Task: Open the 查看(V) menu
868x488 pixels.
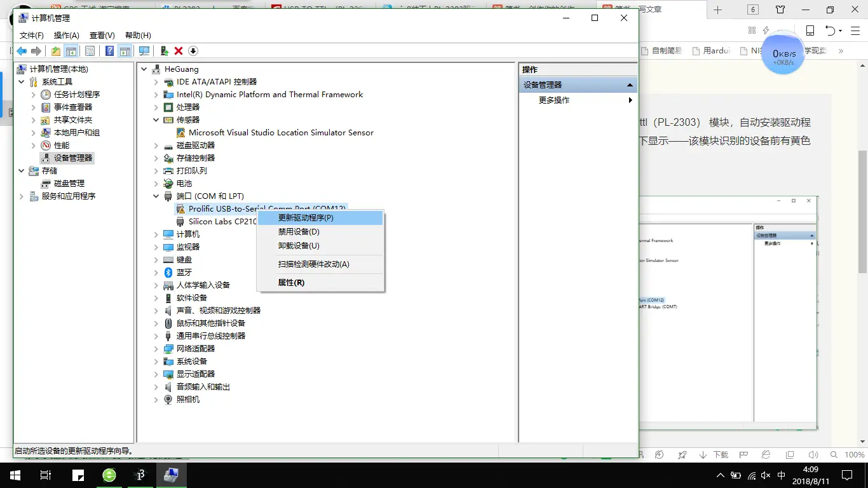Action: [102, 36]
